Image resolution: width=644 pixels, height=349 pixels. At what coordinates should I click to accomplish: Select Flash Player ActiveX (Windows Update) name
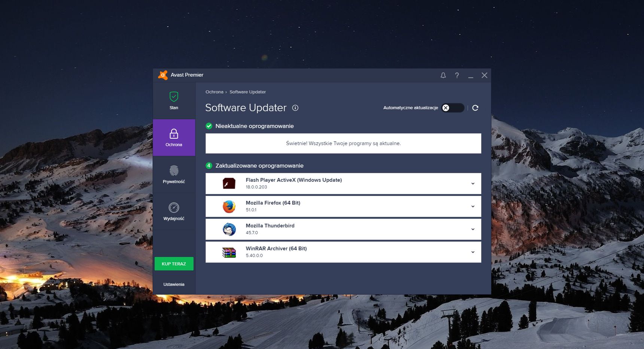(294, 180)
